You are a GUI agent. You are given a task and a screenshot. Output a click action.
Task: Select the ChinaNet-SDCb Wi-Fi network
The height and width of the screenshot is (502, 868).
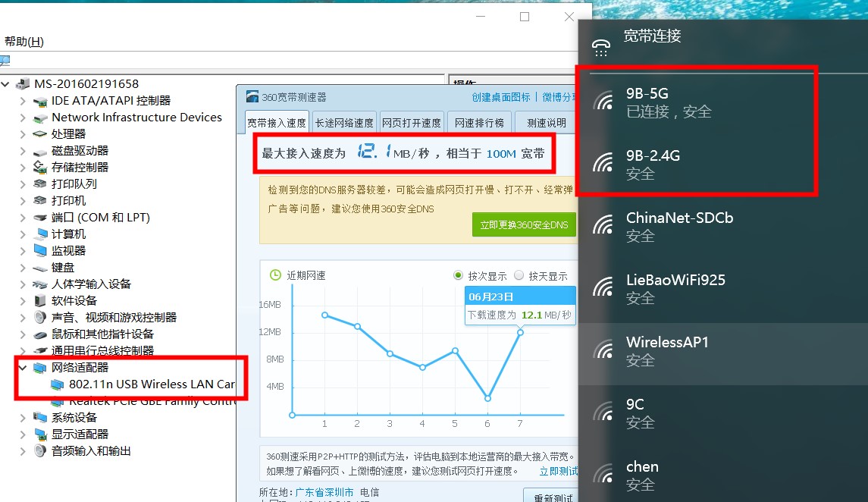(723, 226)
